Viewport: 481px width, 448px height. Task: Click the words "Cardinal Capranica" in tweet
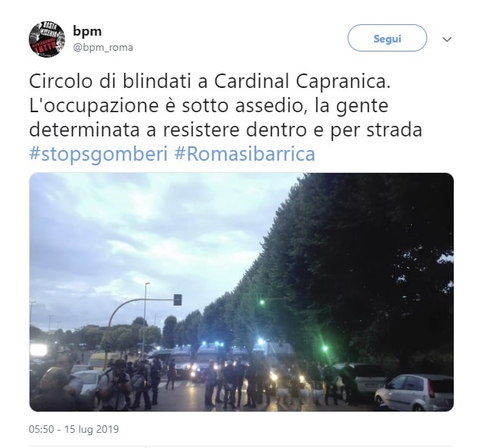click(x=302, y=81)
